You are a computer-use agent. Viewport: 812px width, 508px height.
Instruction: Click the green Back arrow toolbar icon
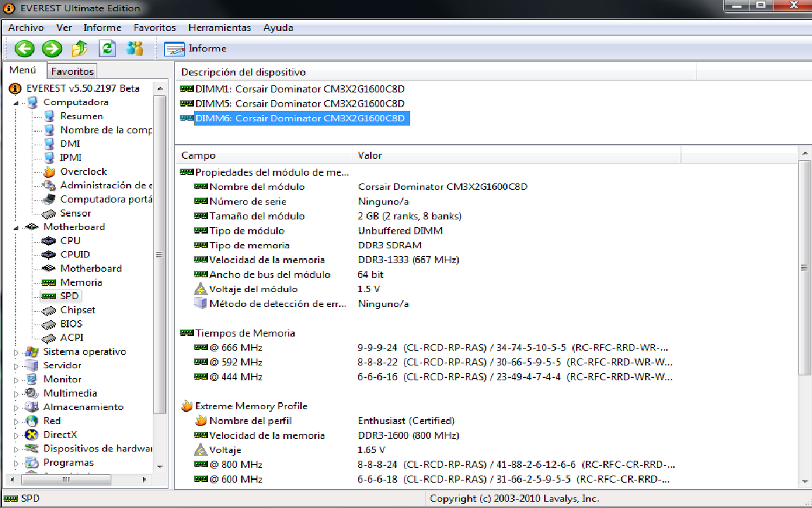point(25,49)
